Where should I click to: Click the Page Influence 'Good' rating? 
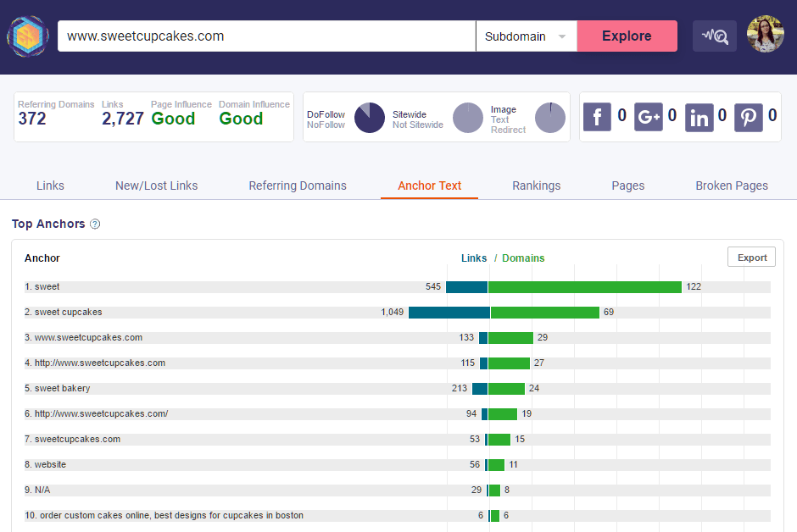tap(173, 119)
